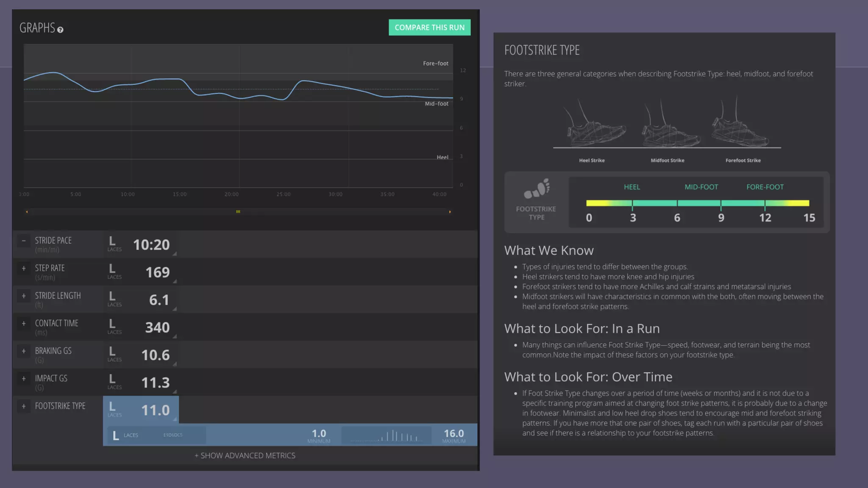Expand the Footstrike Type metric row
This screenshot has height=488, width=868.
pyautogui.click(x=24, y=406)
